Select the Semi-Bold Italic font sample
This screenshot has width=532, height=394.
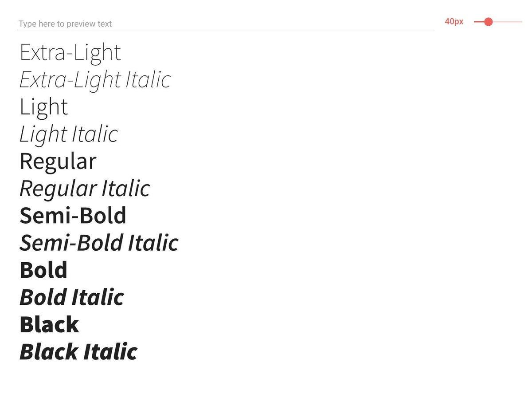click(98, 243)
